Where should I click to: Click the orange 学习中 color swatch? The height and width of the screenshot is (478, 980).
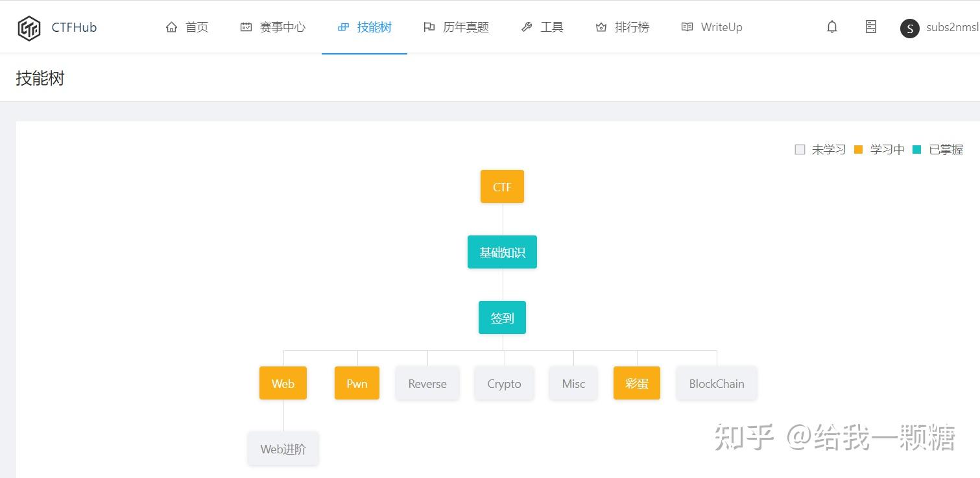[x=859, y=149]
